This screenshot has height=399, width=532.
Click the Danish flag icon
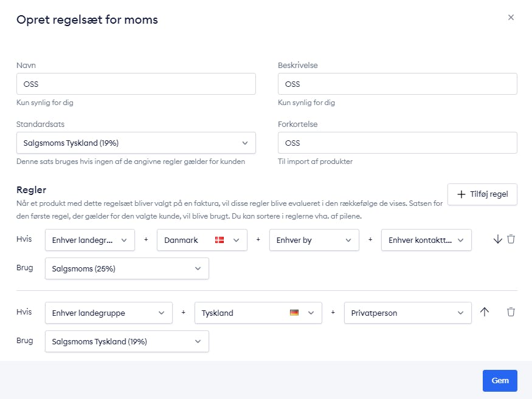pos(219,240)
